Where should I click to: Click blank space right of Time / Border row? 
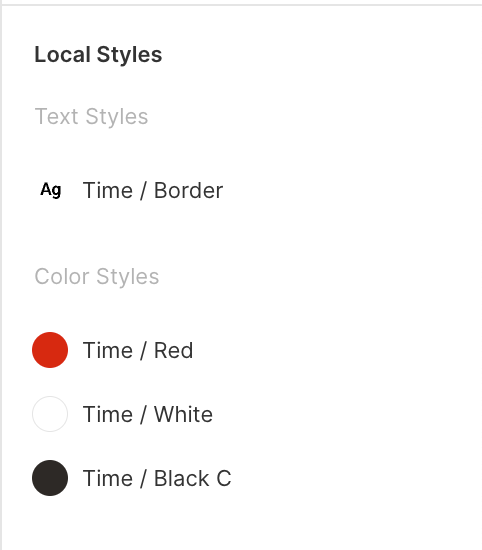[351, 190]
